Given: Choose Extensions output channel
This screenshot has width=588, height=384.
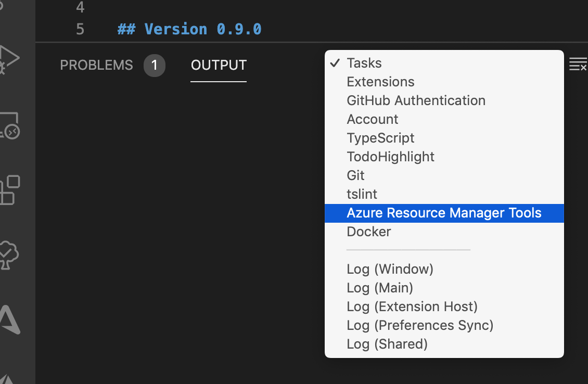Looking at the screenshot, I should pyautogui.click(x=444, y=82).
